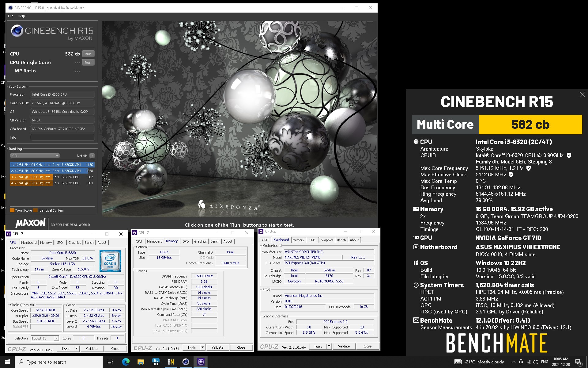Show hidden tray icons chevron
Screen dimensions: 588x368
513,362
